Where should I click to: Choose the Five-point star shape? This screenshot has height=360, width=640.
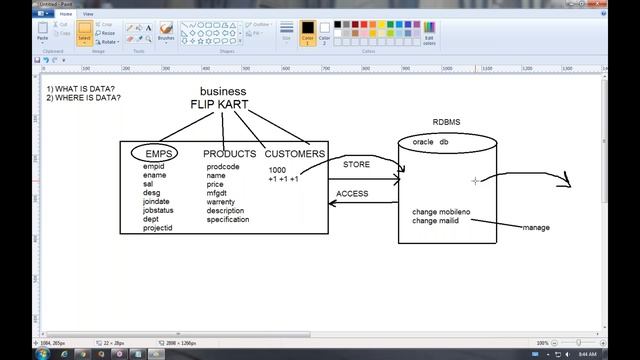coord(200,41)
